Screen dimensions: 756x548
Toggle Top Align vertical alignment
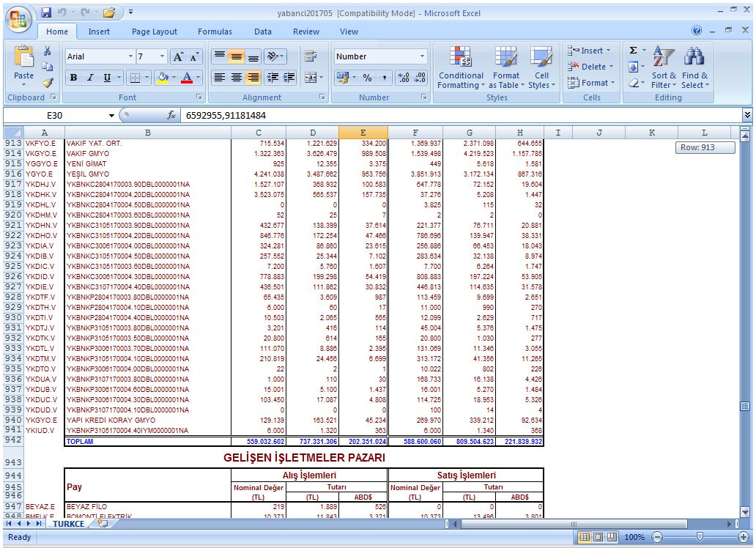219,57
